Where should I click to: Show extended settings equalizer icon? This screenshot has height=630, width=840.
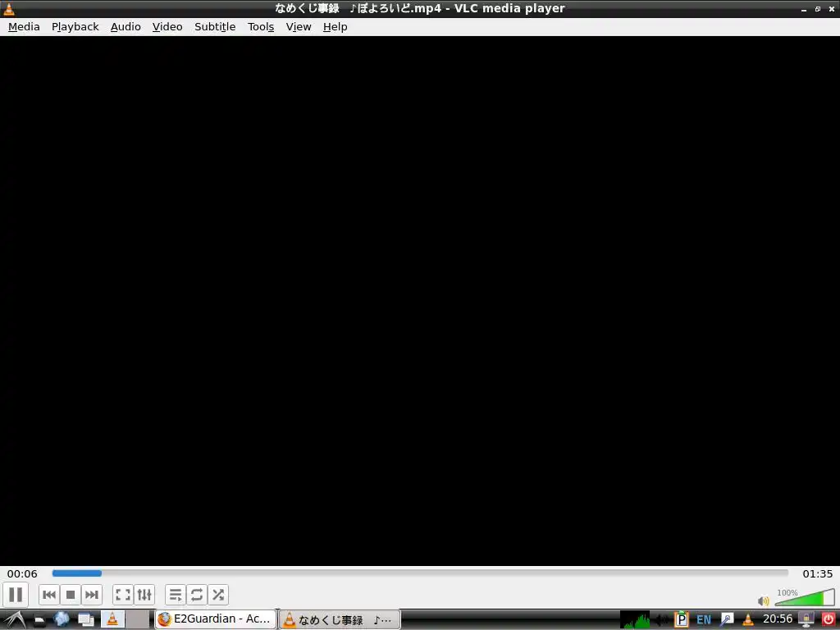click(144, 595)
